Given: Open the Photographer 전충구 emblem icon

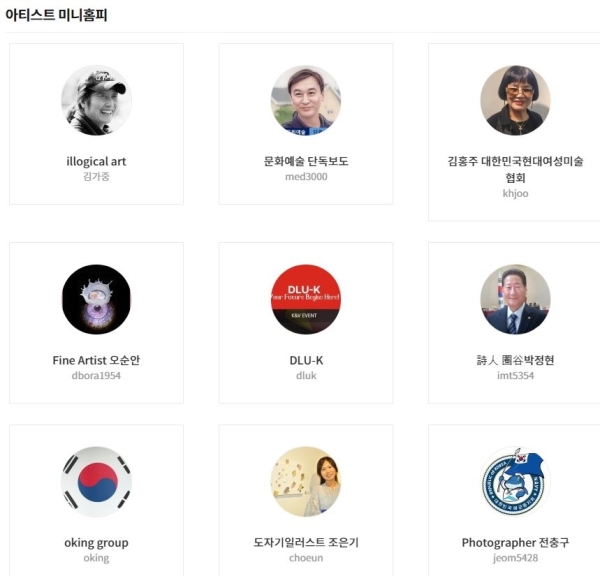Looking at the screenshot, I should pyautogui.click(x=515, y=481).
